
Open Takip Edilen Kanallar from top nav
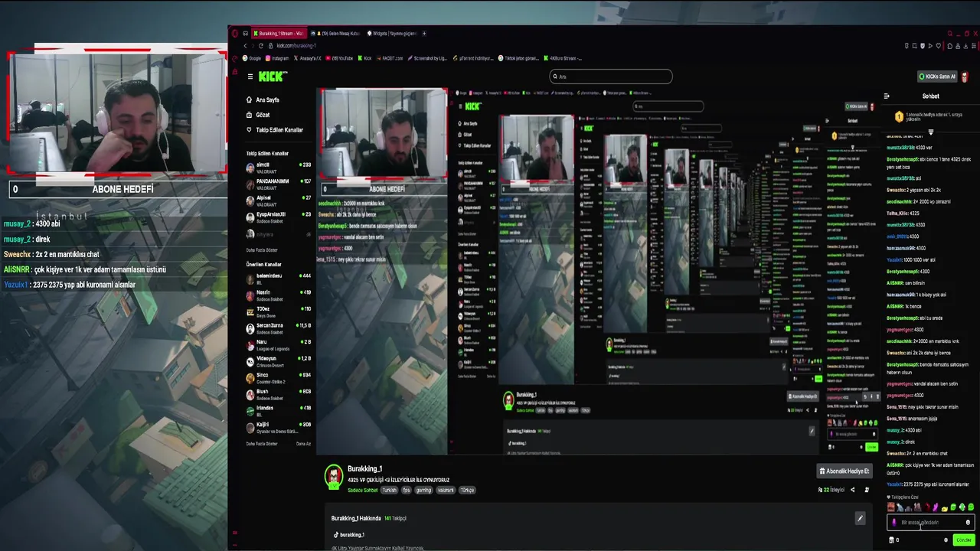274,130
